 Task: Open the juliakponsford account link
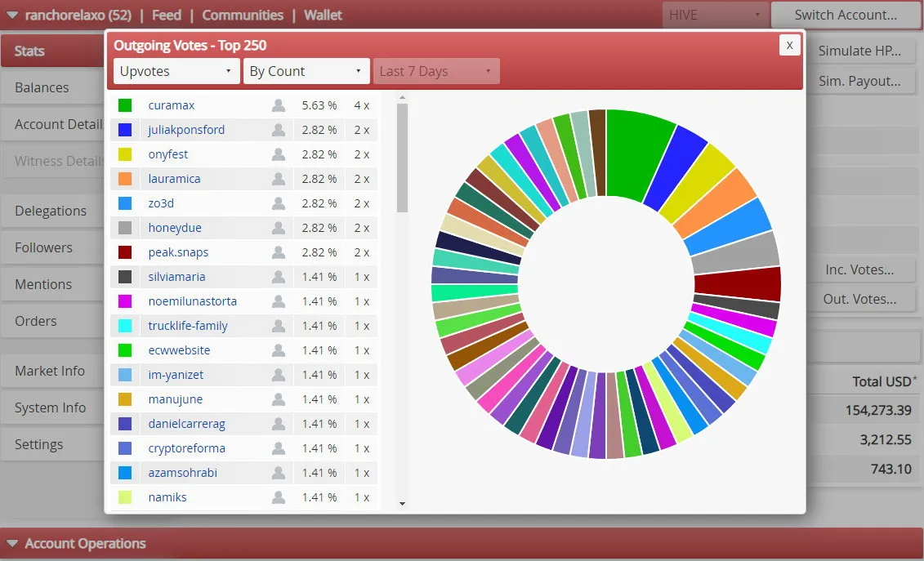click(x=186, y=130)
